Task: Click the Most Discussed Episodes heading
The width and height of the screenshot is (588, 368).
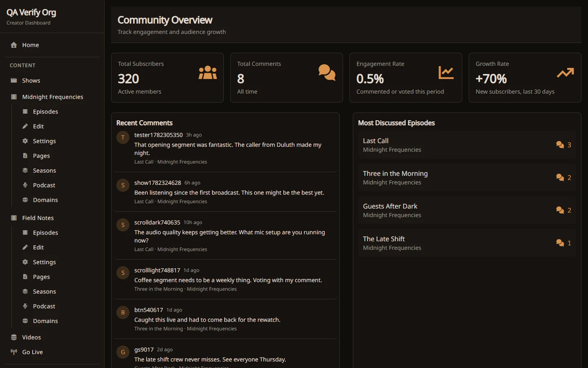Action: pyautogui.click(x=396, y=123)
